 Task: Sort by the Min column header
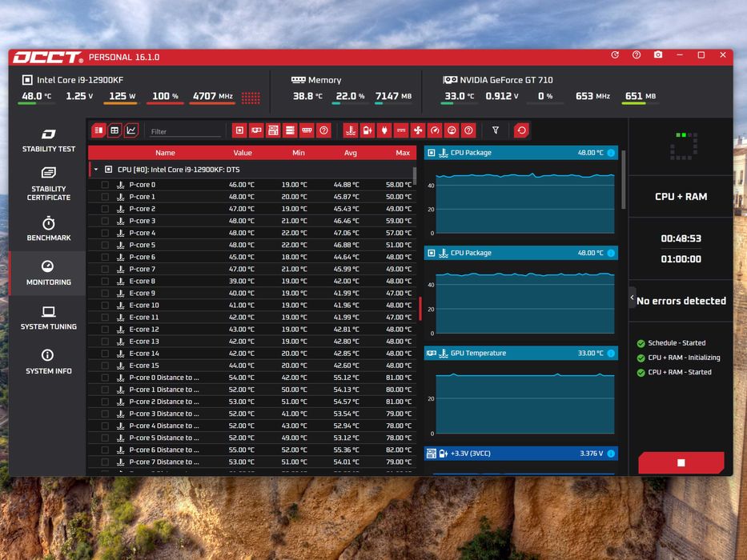coord(299,153)
